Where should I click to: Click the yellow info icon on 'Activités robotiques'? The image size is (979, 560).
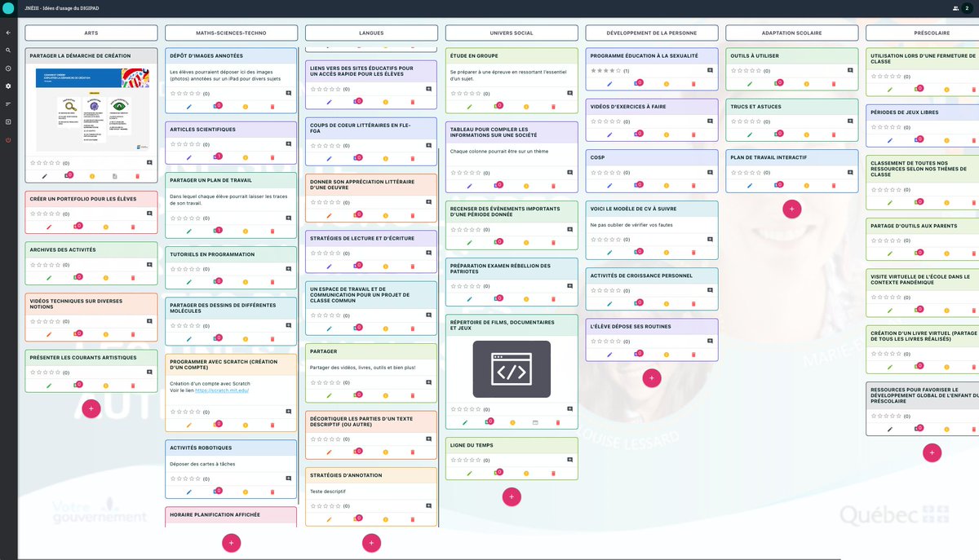[246, 492]
